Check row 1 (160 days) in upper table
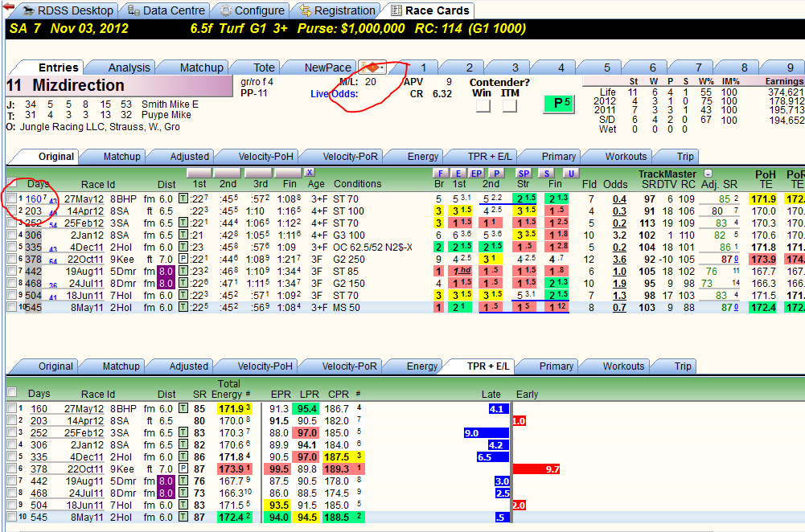 tap(12, 198)
